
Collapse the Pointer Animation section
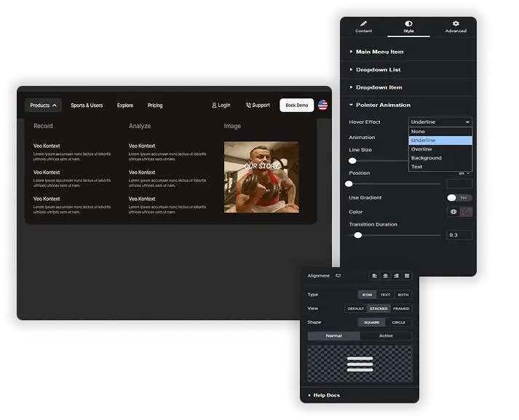click(408, 105)
